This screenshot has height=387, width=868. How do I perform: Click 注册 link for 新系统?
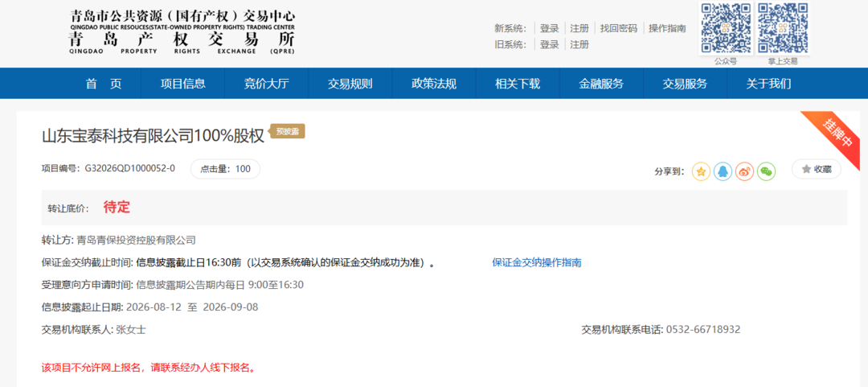tap(579, 28)
